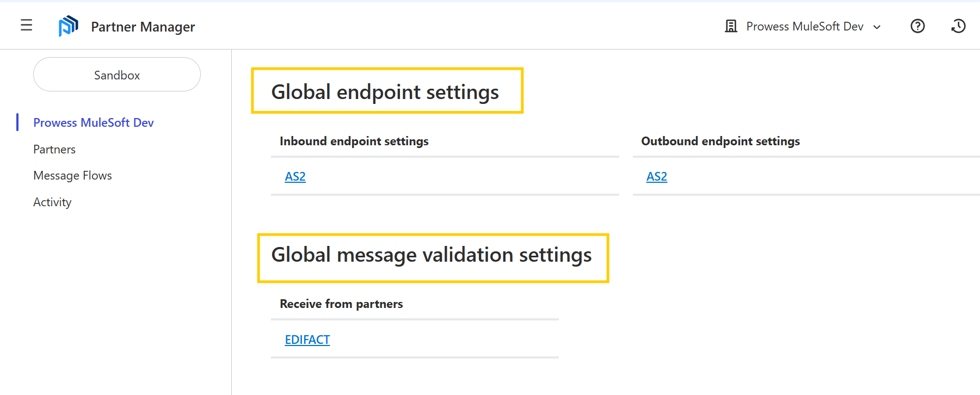Open the hamburger navigation menu
The height and width of the screenshot is (395, 980).
26,25
